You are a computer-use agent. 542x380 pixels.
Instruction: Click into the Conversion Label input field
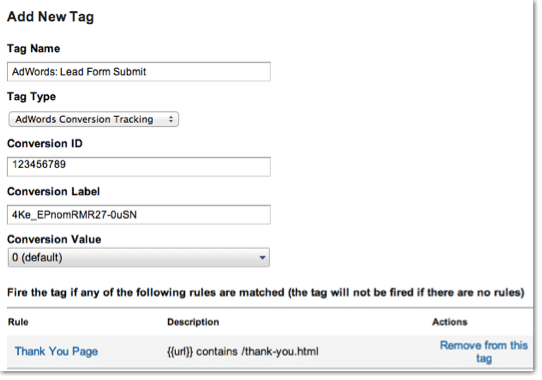click(x=139, y=215)
